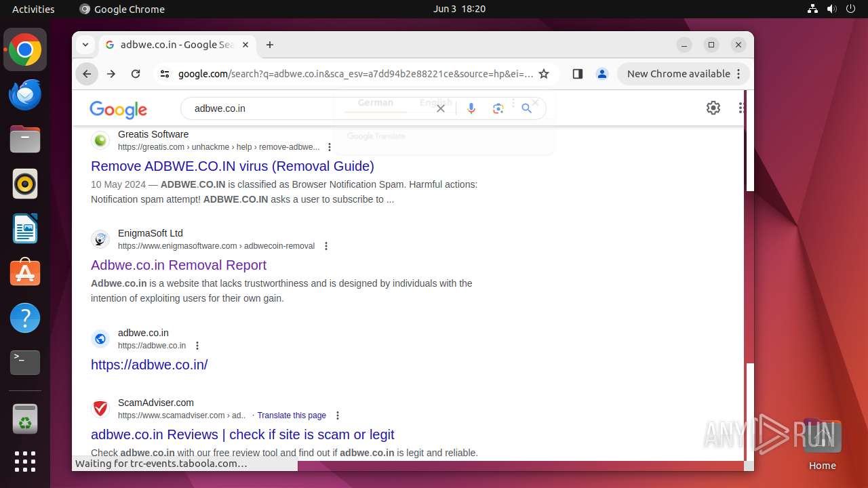868x488 pixels.
Task: Clear the search box text
Action: [441, 108]
